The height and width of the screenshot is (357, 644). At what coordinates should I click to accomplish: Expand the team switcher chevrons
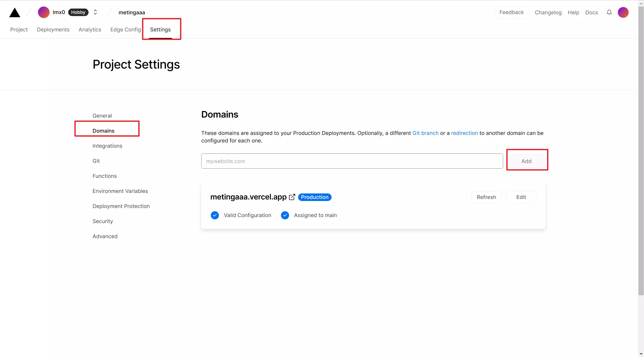click(x=95, y=12)
